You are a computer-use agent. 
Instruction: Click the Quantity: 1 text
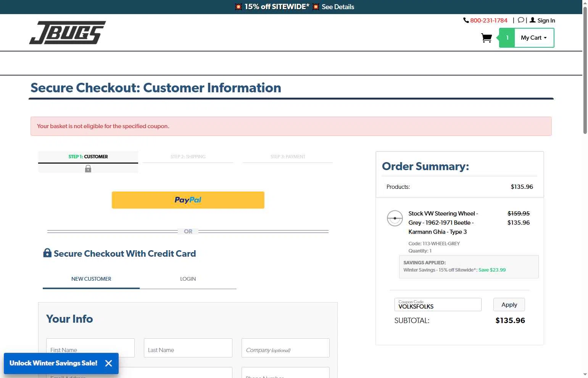420,251
